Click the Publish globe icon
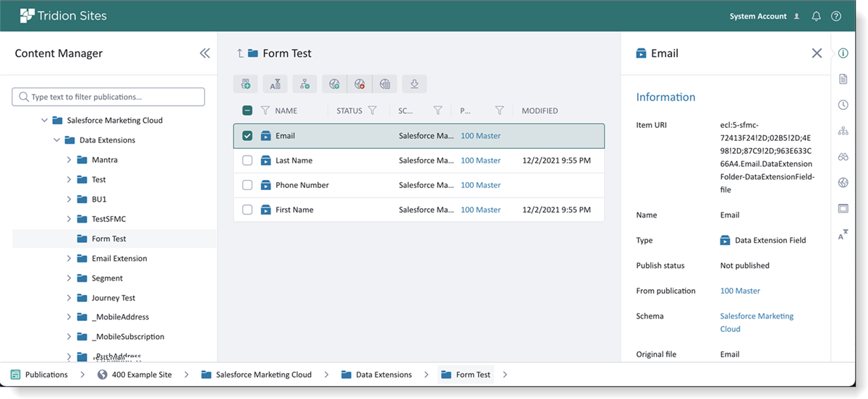Viewport: 868px width, 399px height. pyautogui.click(x=334, y=84)
